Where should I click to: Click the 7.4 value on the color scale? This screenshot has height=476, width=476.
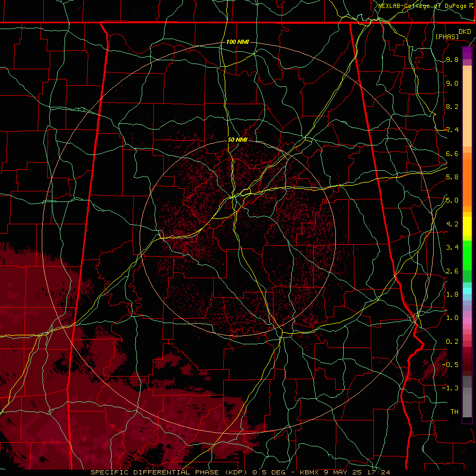click(452, 130)
